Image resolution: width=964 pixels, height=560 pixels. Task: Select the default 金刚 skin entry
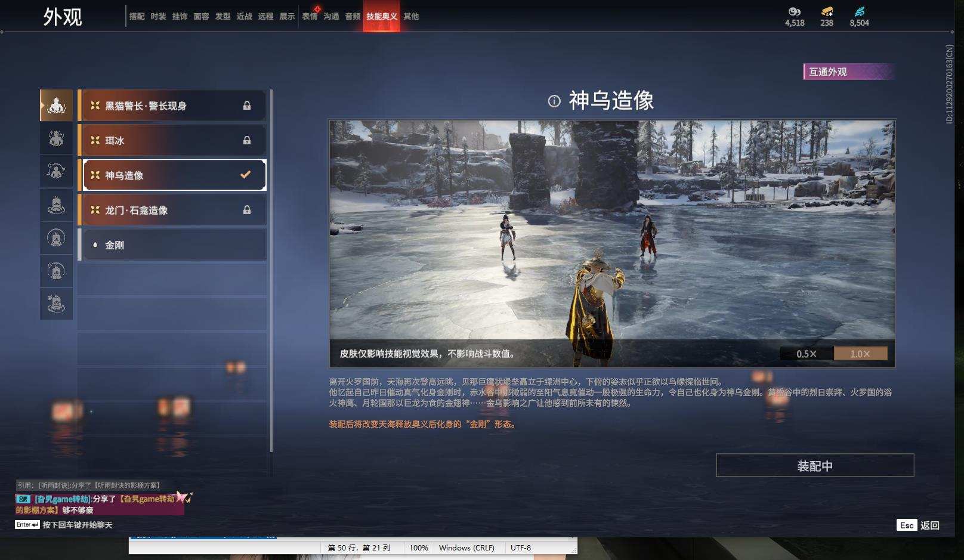pyautogui.click(x=172, y=245)
